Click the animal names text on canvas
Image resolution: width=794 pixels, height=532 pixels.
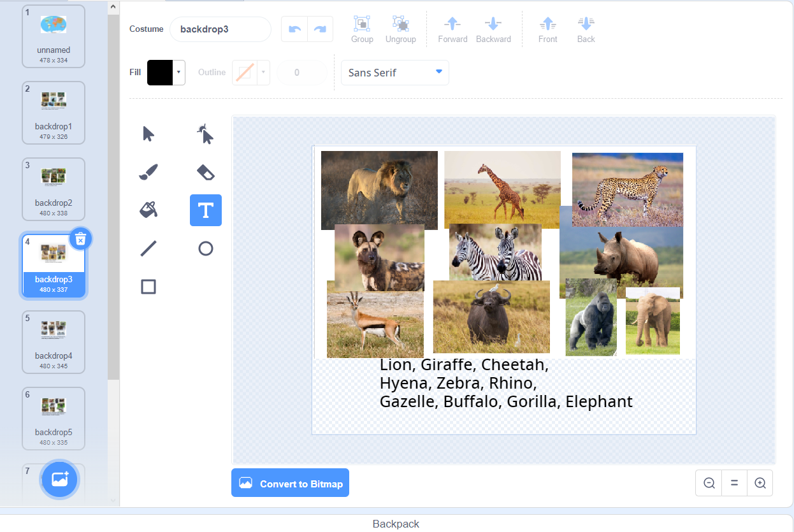pos(506,383)
